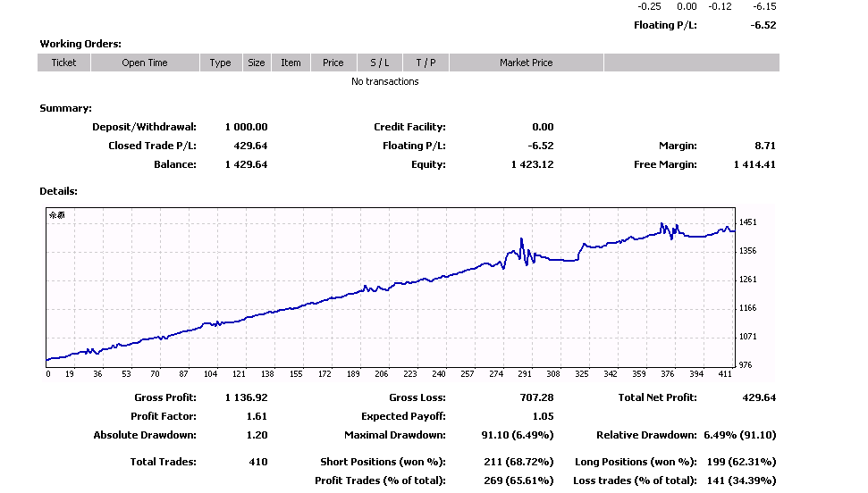Image resolution: width=868 pixels, height=493 pixels.
Task: Click the 1166 label on the chart axis
Action: pyautogui.click(x=748, y=308)
